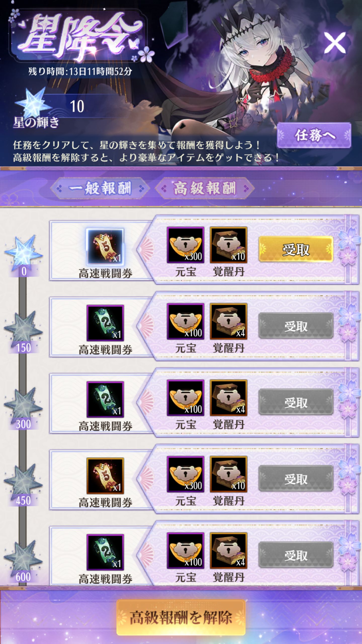The height and width of the screenshot is (644, 362).
Task: Click the grey 受取 button at tier 600
Action: 296,555
